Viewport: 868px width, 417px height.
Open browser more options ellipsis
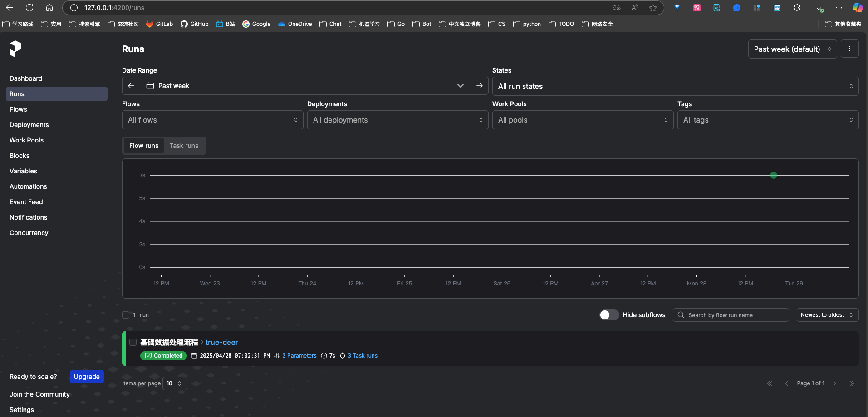(x=839, y=8)
